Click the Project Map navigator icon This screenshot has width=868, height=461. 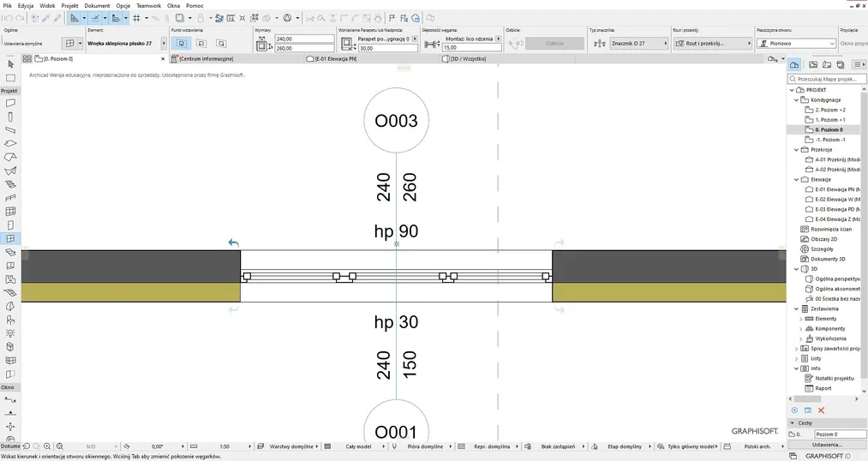coord(794,65)
